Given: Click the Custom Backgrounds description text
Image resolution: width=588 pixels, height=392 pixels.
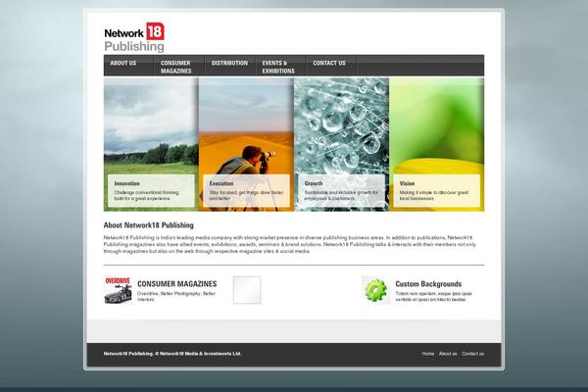Looking at the screenshot, I should pyautogui.click(x=433, y=296).
